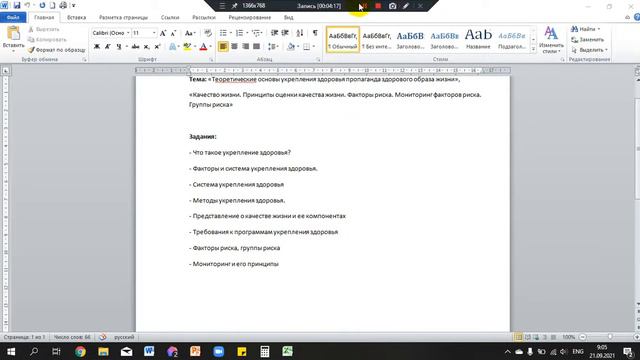
Task: Click the zoom slider in status bar
Action: 610,337
